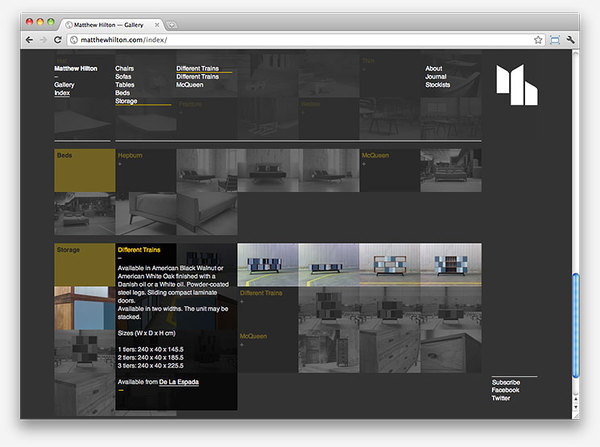600x447 pixels.
Task: Open the Hepburn bed label tile
Action: (x=130, y=155)
